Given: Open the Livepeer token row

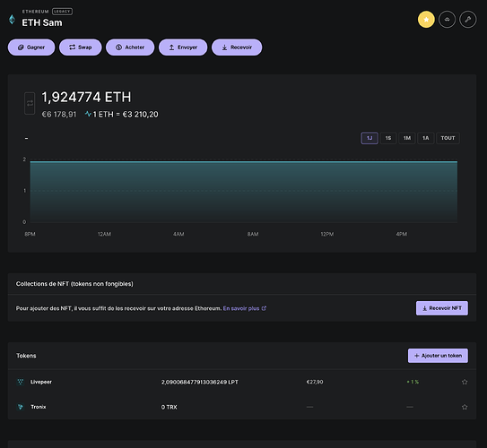Looking at the screenshot, I should click(x=242, y=382).
